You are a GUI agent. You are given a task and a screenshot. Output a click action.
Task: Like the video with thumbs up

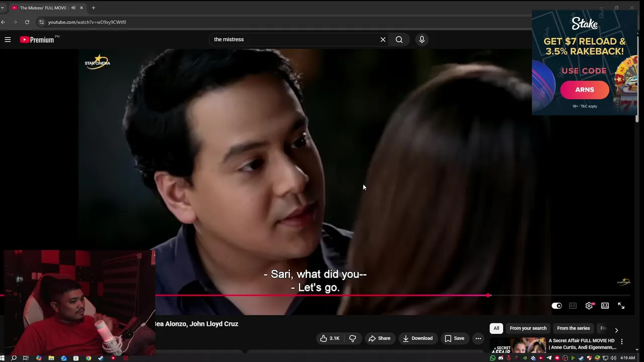pyautogui.click(x=330, y=338)
